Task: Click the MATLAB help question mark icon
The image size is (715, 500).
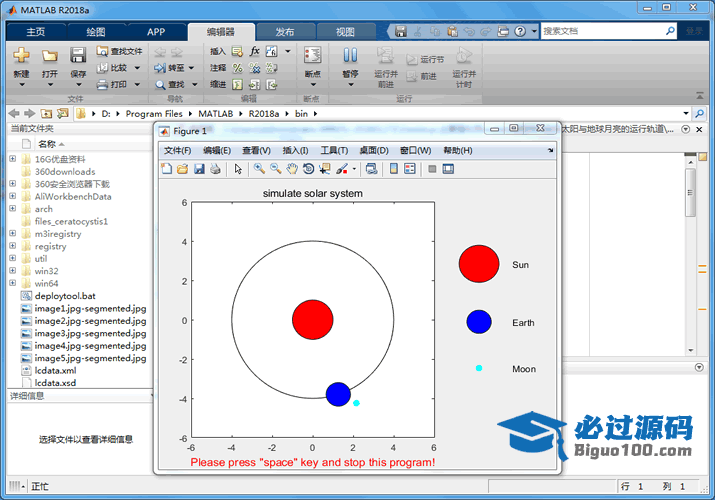Action: pyautogui.click(x=520, y=31)
